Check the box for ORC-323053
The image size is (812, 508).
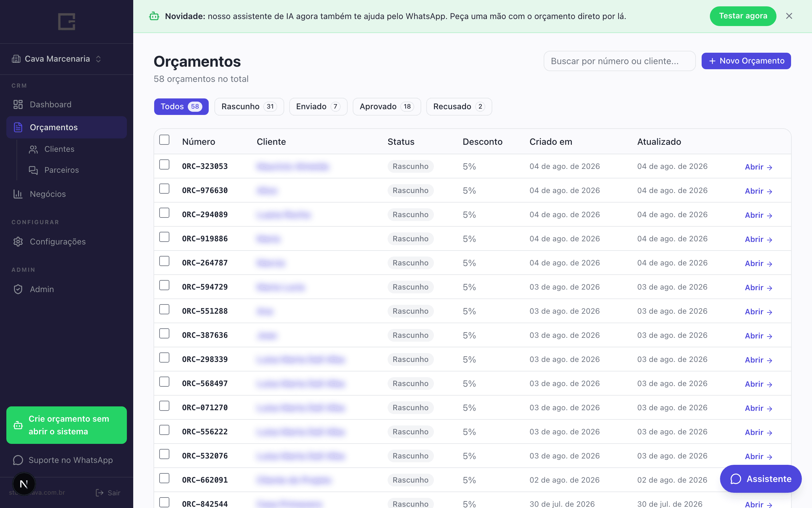tap(164, 165)
